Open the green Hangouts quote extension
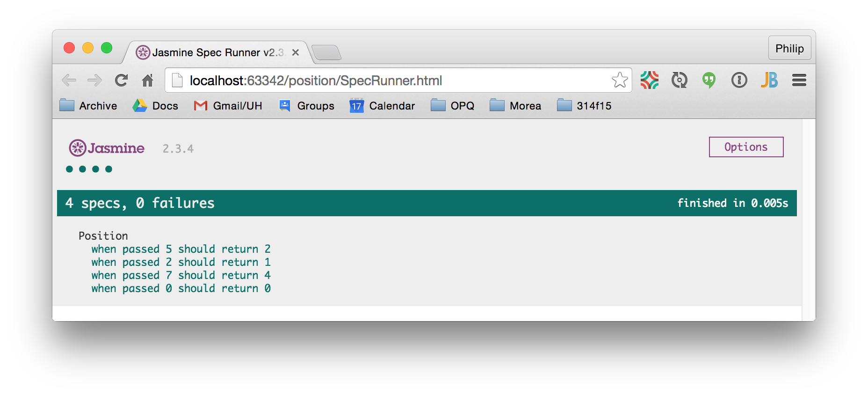 [x=709, y=81]
